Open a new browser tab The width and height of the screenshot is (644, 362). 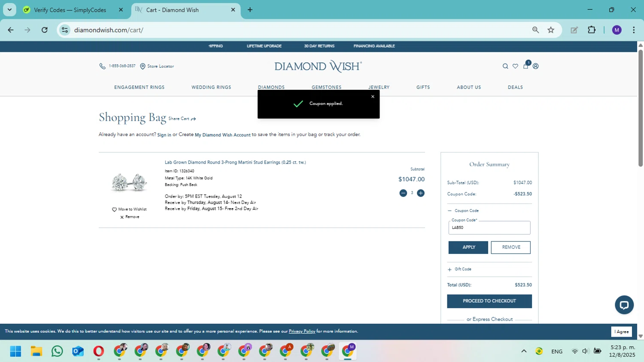click(250, 10)
